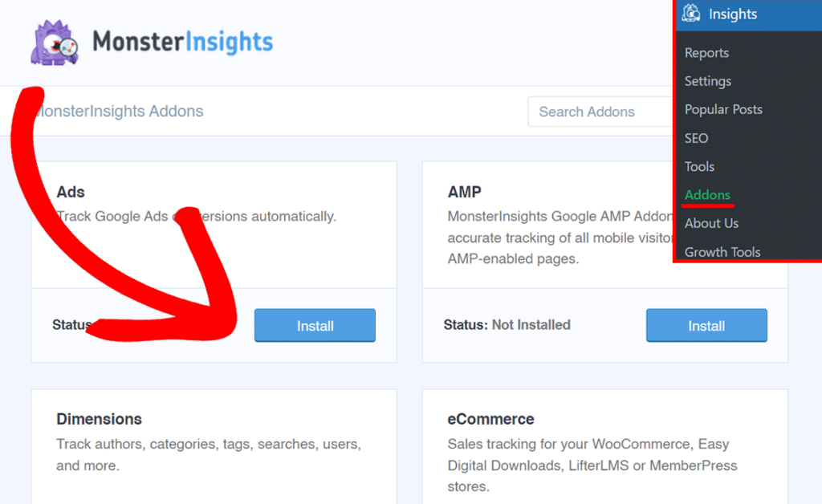
Task: Open the SEO menu item
Action: 695,138
